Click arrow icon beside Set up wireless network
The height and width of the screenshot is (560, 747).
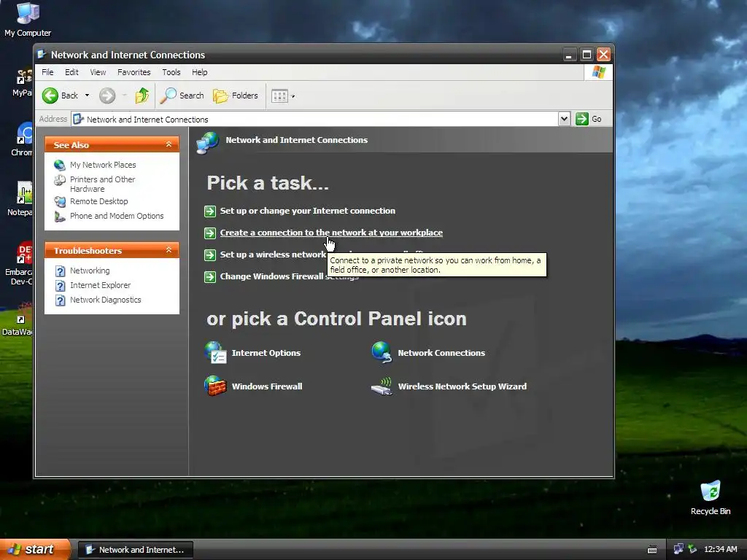[x=210, y=255]
